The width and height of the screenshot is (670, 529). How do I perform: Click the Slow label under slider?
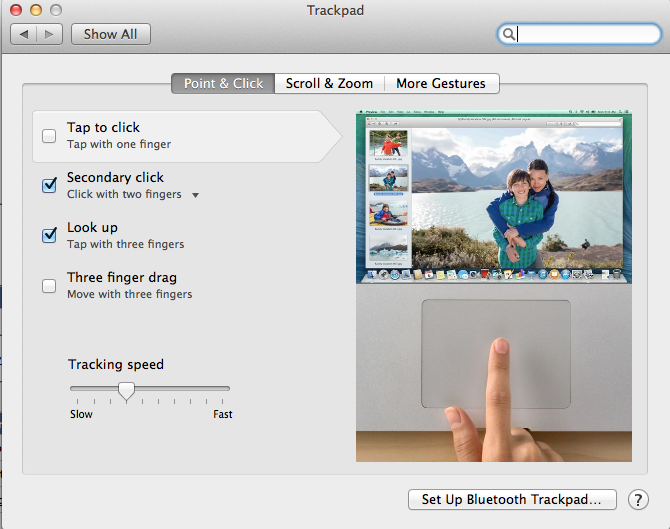point(81,414)
